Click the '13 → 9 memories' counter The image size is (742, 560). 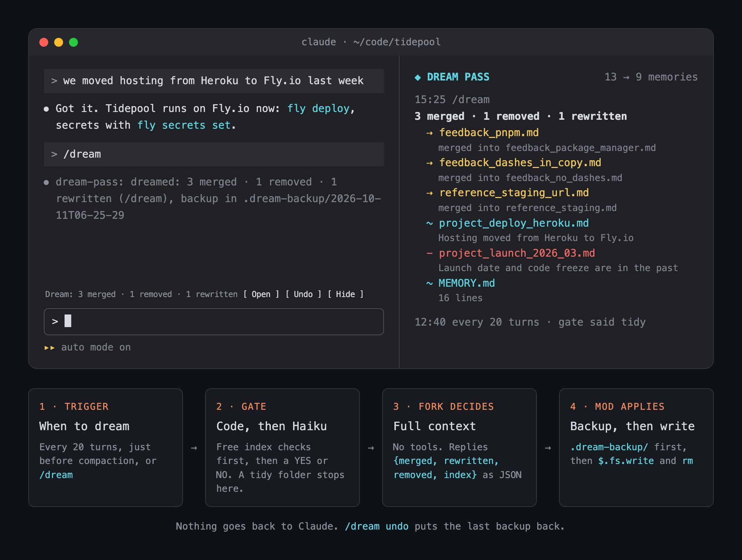coord(651,77)
